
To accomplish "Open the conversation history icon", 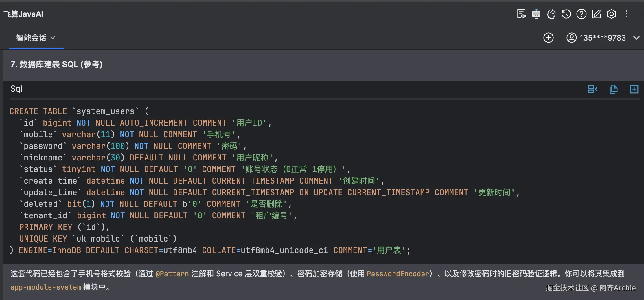I will (566, 14).
